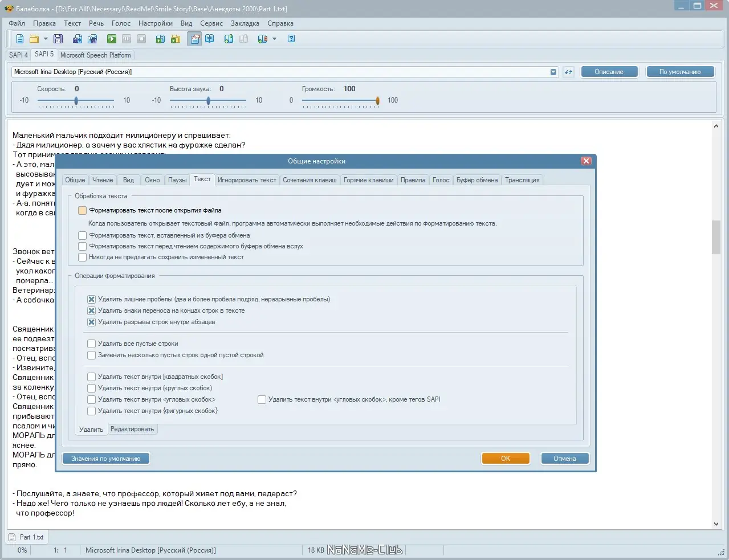Open a file with the folder icon
Image resolution: width=729 pixels, height=560 pixels.
pyautogui.click(x=34, y=39)
